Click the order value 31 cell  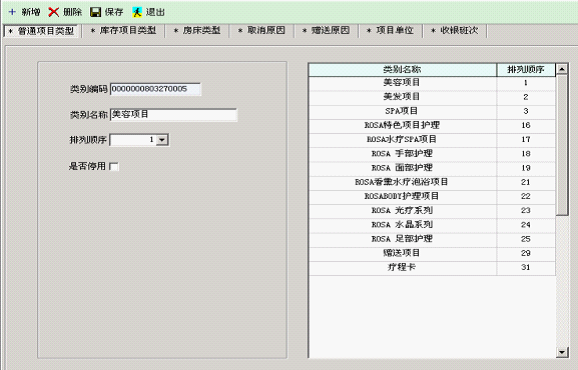(x=526, y=268)
